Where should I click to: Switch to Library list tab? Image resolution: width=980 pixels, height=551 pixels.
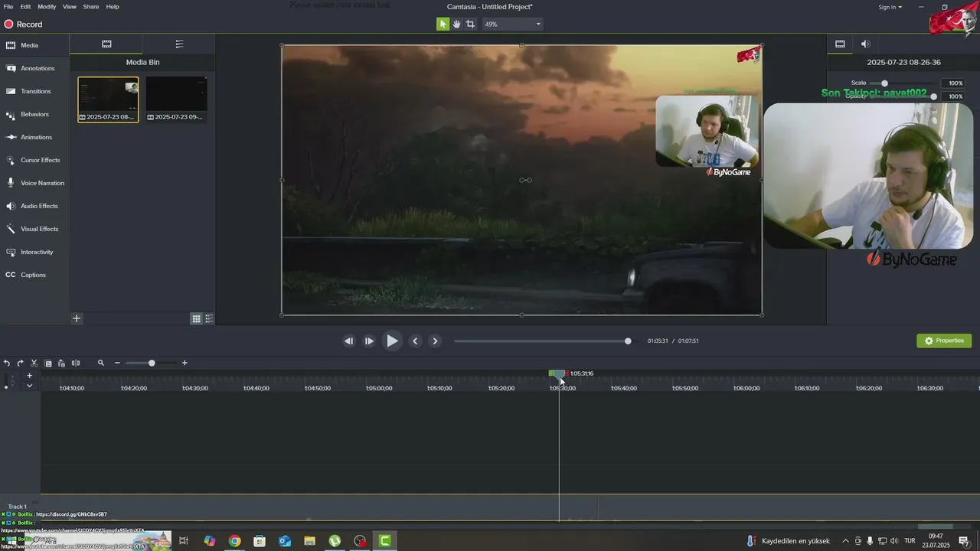(179, 44)
